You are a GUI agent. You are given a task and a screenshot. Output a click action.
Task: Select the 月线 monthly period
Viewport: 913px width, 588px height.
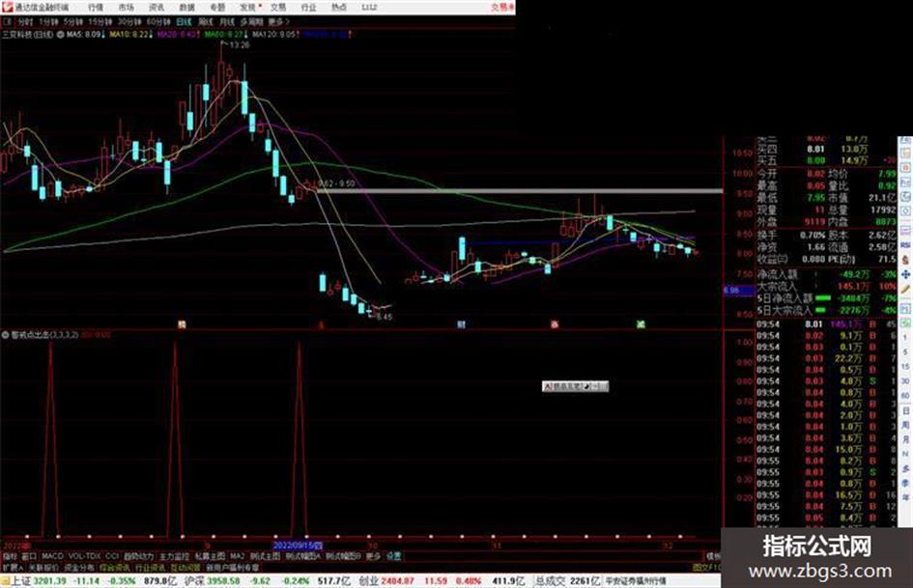227,21
